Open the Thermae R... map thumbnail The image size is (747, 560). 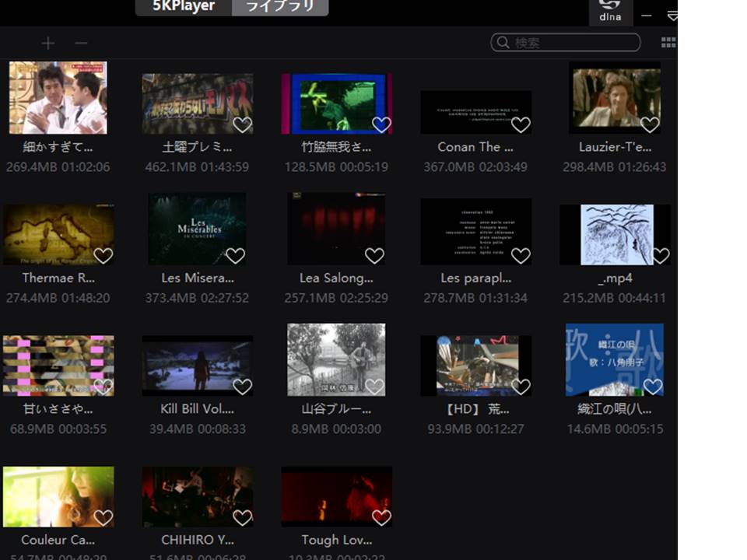click(58, 235)
